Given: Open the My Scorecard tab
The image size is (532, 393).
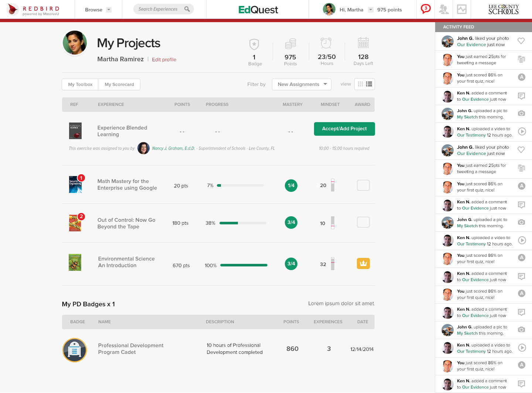Looking at the screenshot, I should [119, 85].
